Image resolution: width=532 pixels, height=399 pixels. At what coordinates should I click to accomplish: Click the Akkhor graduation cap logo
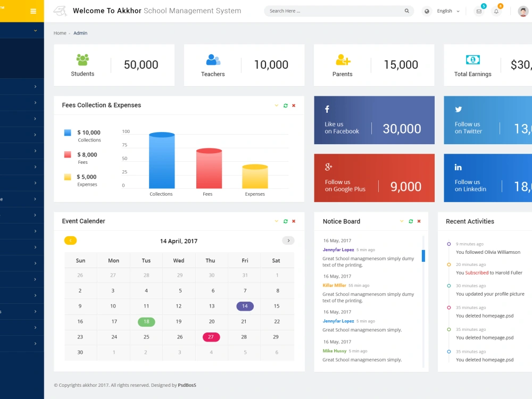[x=61, y=11]
